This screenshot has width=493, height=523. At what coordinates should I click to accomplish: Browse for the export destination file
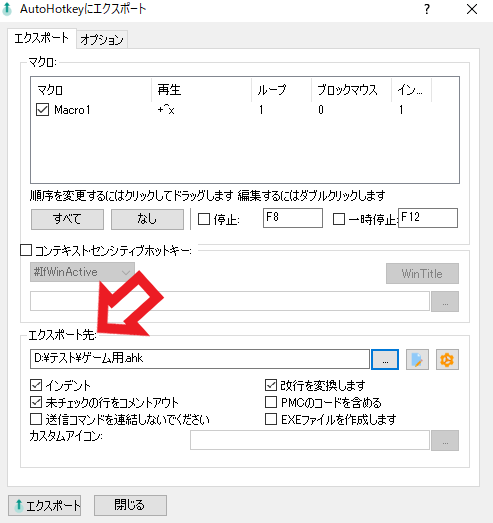385,360
